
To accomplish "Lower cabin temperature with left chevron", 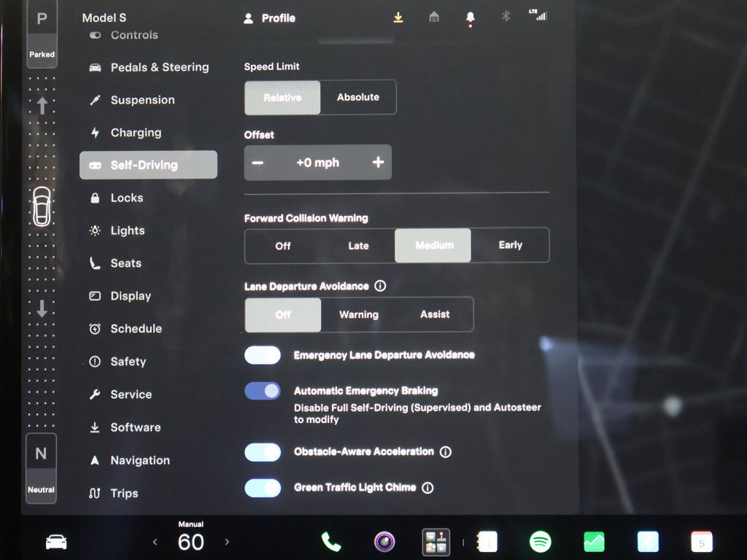I will (x=155, y=542).
